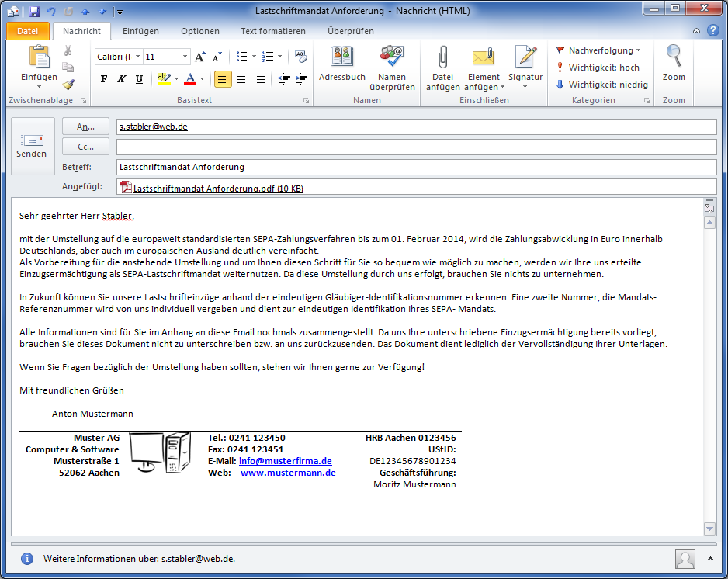Click the info icon in the people pane
728x579 pixels.
tap(27, 559)
